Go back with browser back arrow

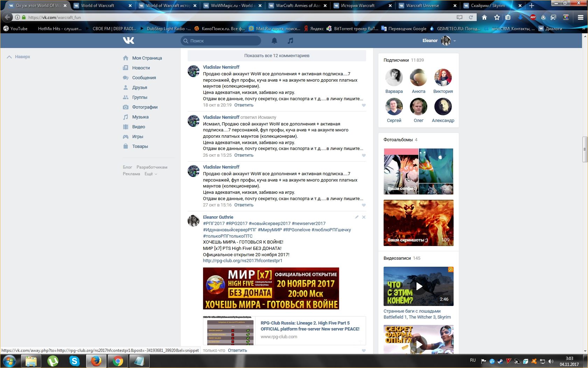(x=8, y=17)
